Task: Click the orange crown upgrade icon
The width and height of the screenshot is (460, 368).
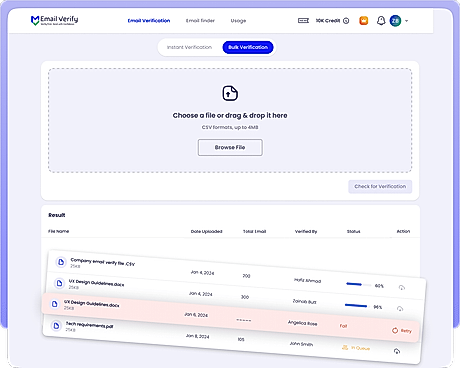Action: tap(364, 21)
